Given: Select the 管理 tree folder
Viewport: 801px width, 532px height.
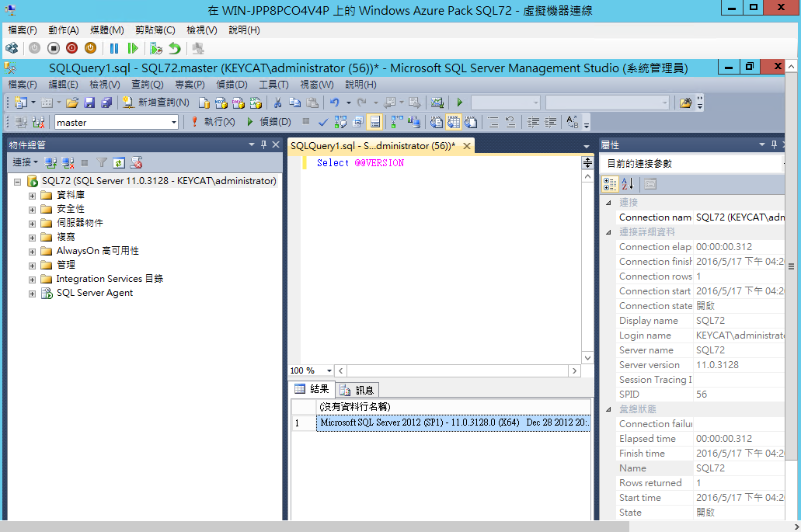Looking at the screenshot, I should 65,265.
